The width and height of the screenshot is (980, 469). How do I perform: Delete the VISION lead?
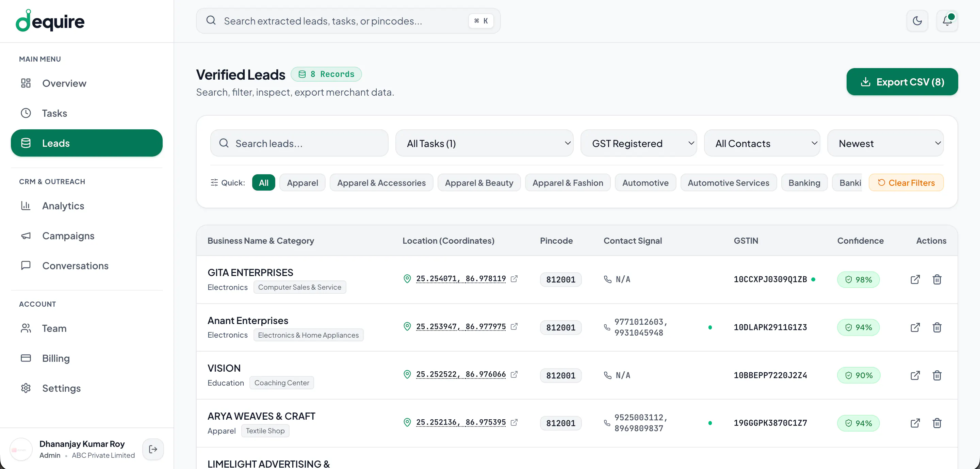coord(937,375)
